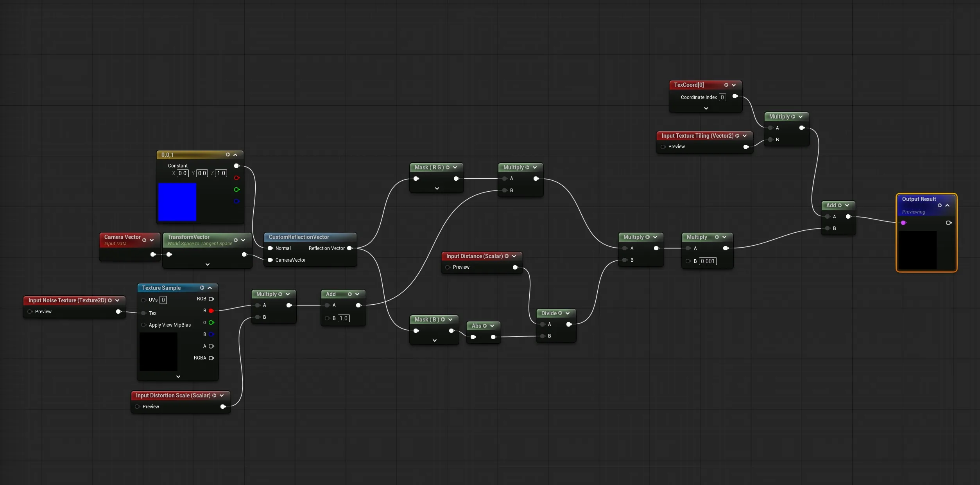Select the TransformVector node header
The height and width of the screenshot is (485, 980).
(207, 240)
